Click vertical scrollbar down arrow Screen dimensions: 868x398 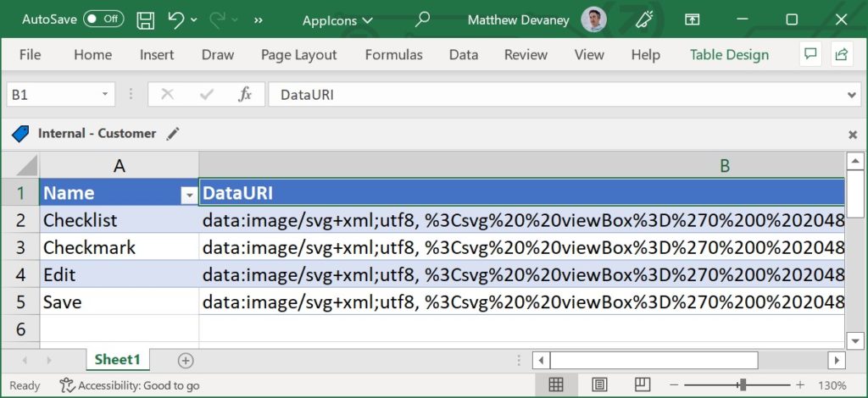(855, 340)
